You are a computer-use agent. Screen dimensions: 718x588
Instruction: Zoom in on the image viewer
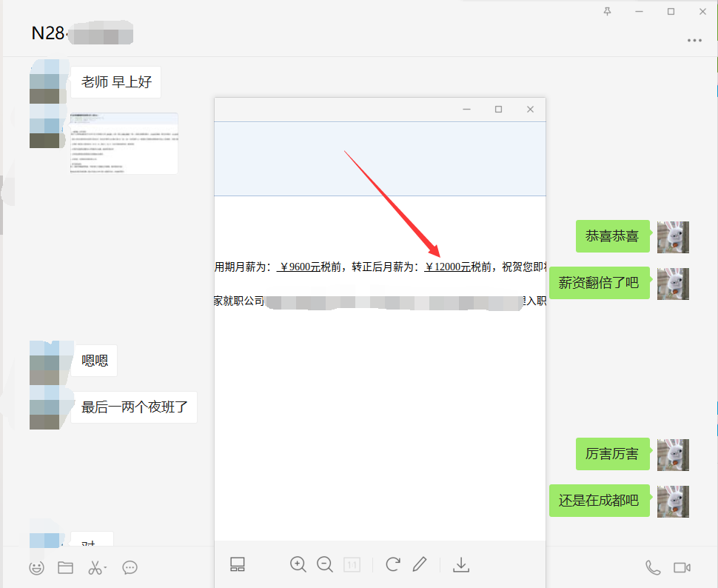pos(298,564)
